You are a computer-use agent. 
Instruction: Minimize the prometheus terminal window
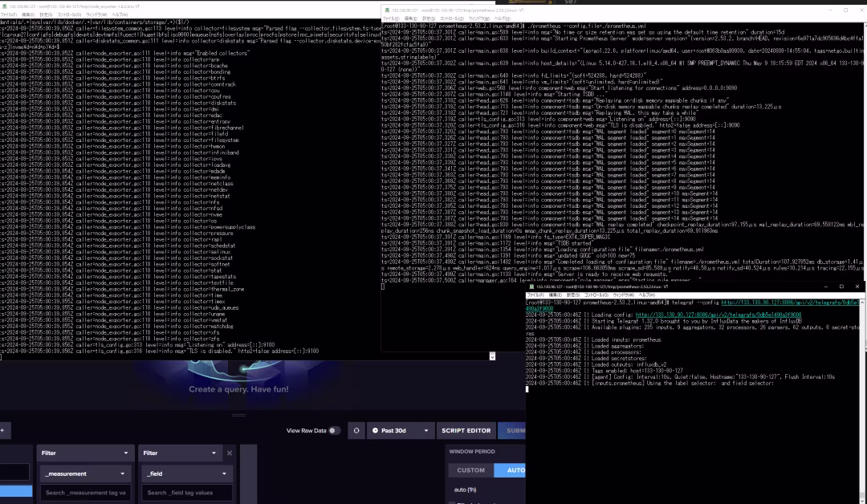point(830,10)
